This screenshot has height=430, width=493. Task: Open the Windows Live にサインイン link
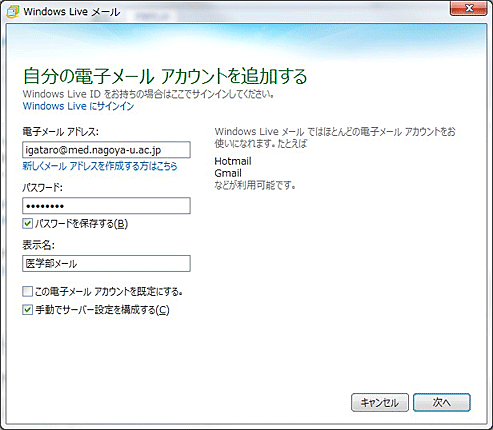click(78, 106)
